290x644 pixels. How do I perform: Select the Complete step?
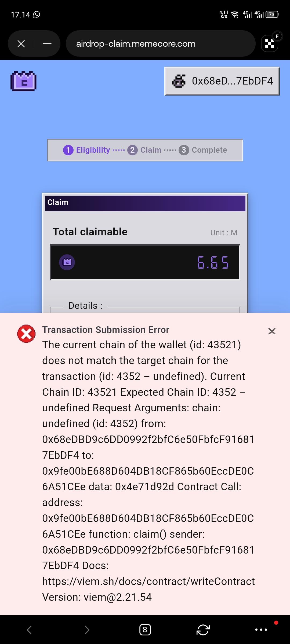(x=203, y=150)
